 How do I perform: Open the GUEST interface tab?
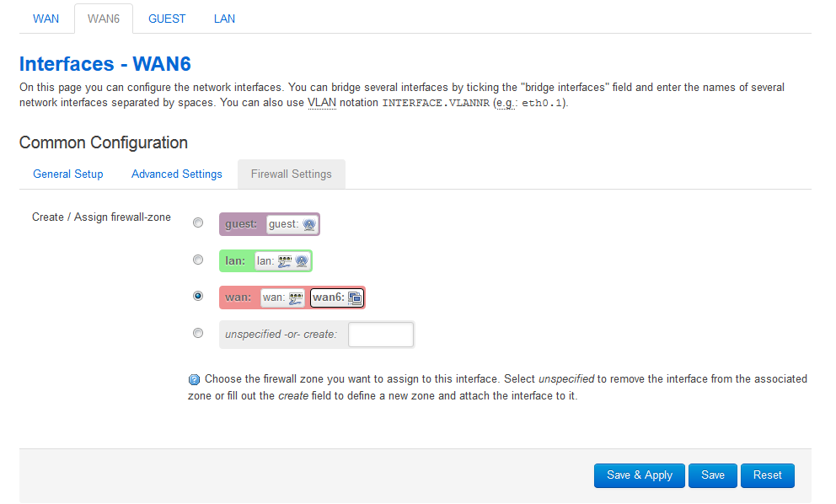tap(167, 19)
